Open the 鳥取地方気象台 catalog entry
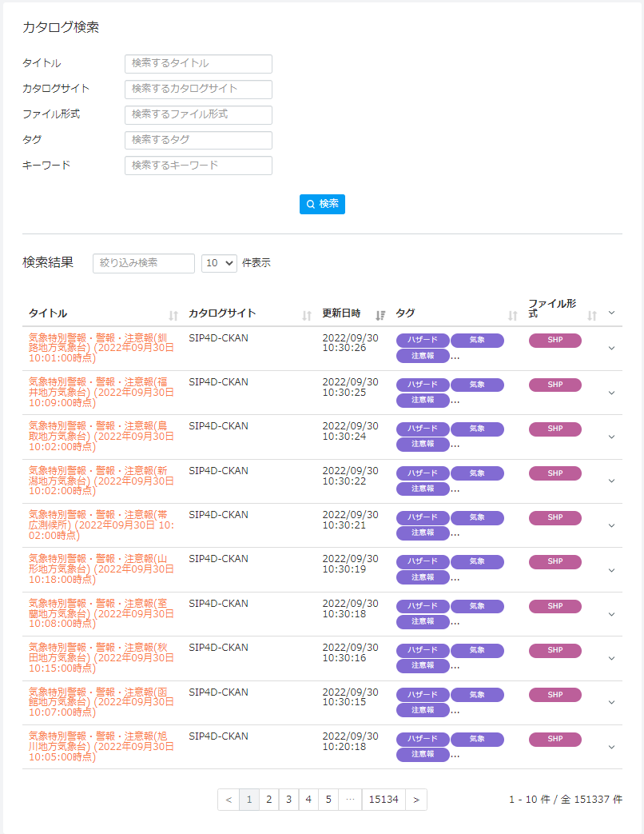The image size is (644, 834). (101, 437)
